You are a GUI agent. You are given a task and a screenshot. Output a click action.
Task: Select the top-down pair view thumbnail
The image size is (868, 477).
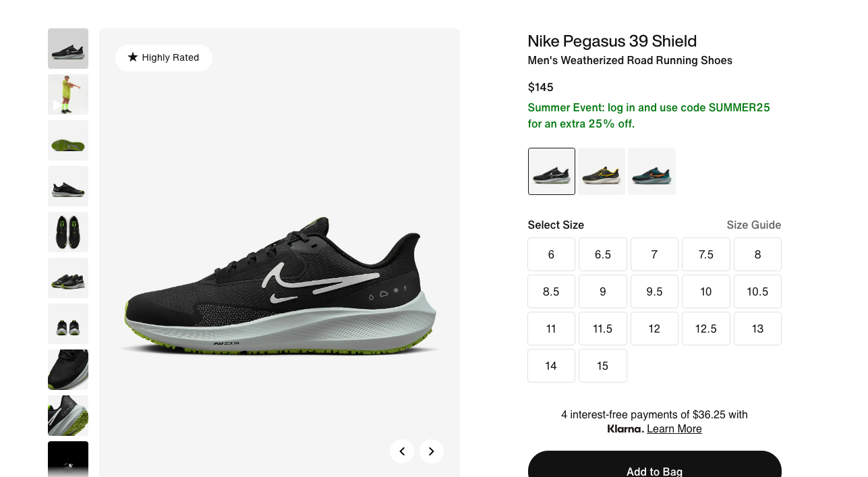pyautogui.click(x=68, y=232)
